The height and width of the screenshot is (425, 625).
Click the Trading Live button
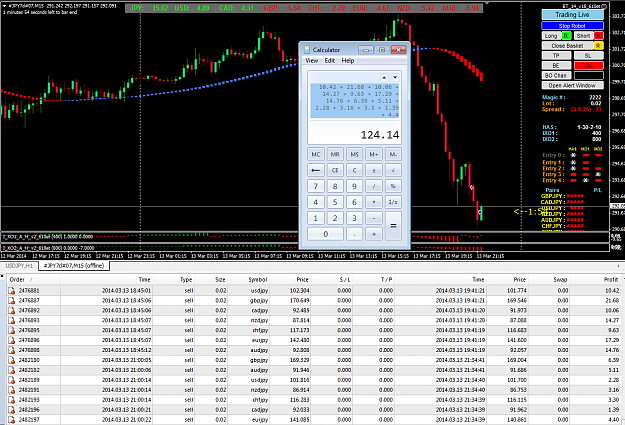pyautogui.click(x=572, y=15)
